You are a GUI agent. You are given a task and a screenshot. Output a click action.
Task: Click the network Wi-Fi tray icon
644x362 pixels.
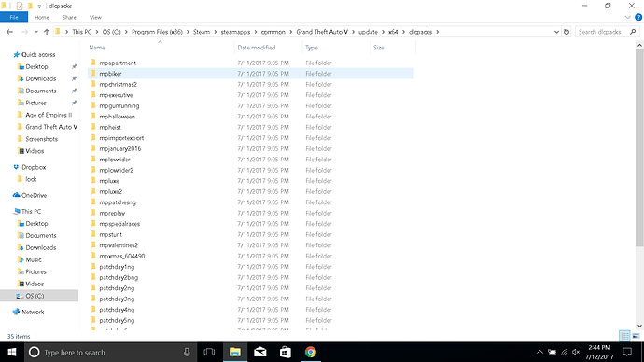click(565, 352)
